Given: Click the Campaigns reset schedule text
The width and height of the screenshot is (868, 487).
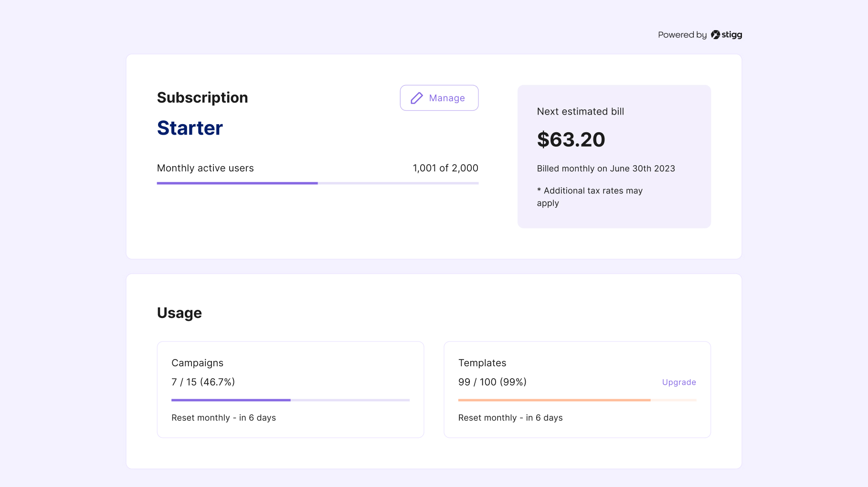Looking at the screenshot, I should tap(223, 417).
